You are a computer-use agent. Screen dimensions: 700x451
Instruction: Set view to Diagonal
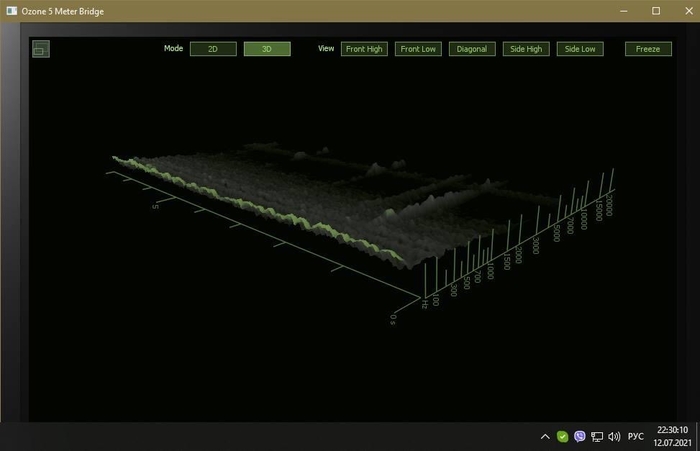(x=472, y=49)
